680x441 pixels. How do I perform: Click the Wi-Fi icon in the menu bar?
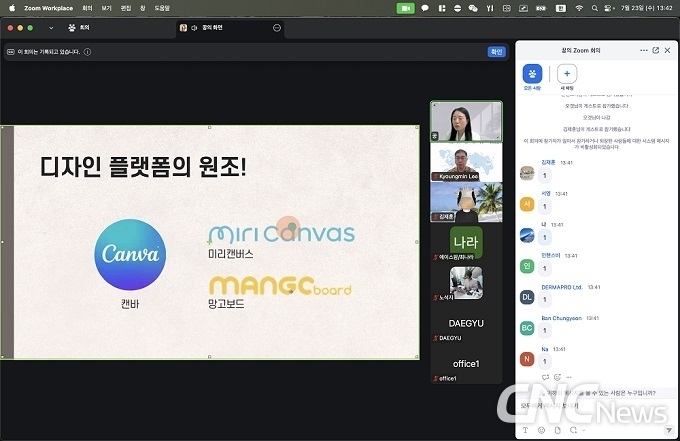tap(579, 8)
